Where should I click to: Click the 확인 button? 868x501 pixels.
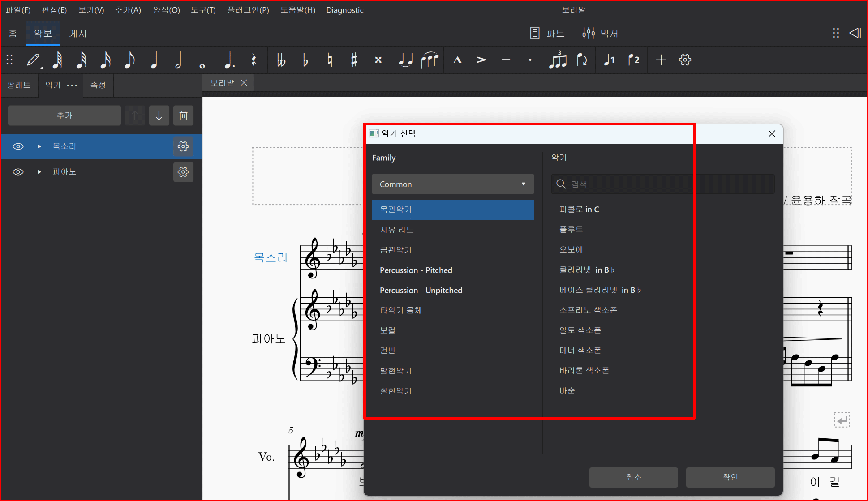(x=730, y=477)
